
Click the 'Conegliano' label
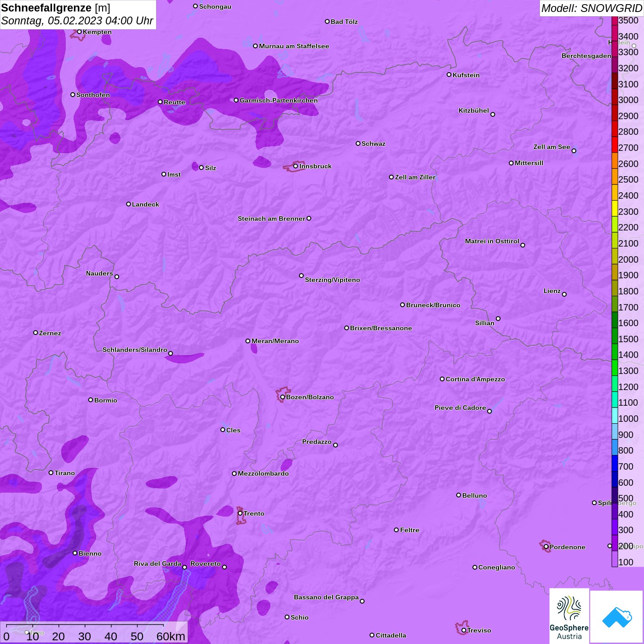[x=497, y=567]
